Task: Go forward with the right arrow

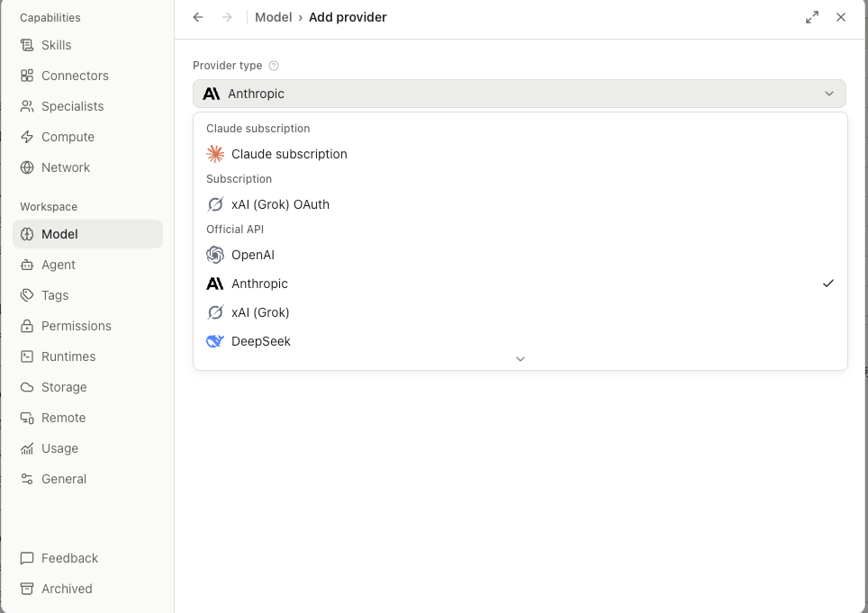Action: (227, 17)
